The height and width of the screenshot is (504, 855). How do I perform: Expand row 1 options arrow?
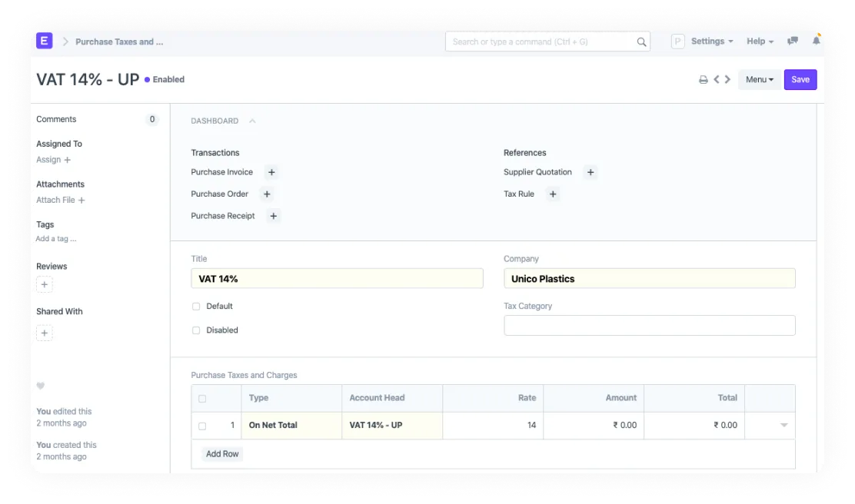pyautogui.click(x=783, y=425)
